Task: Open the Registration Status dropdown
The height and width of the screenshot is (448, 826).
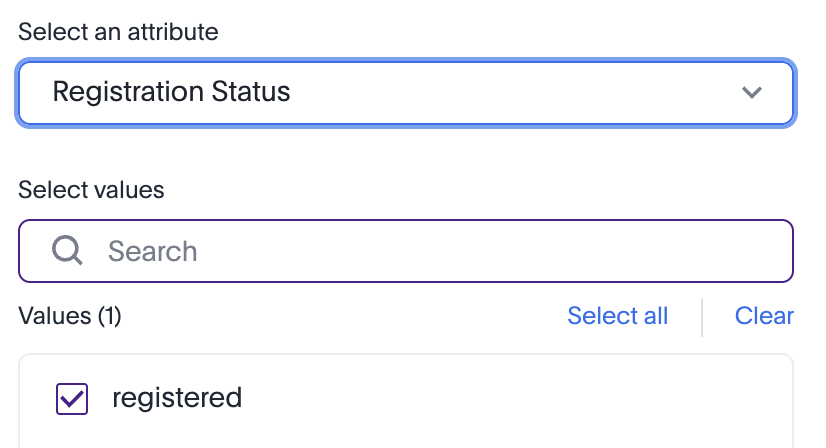Action: (x=405, y=93)
